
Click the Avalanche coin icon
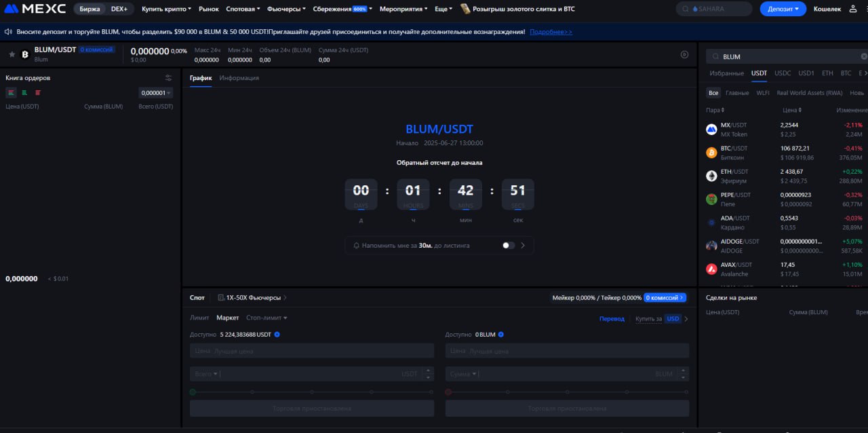[x=711, y=269]
